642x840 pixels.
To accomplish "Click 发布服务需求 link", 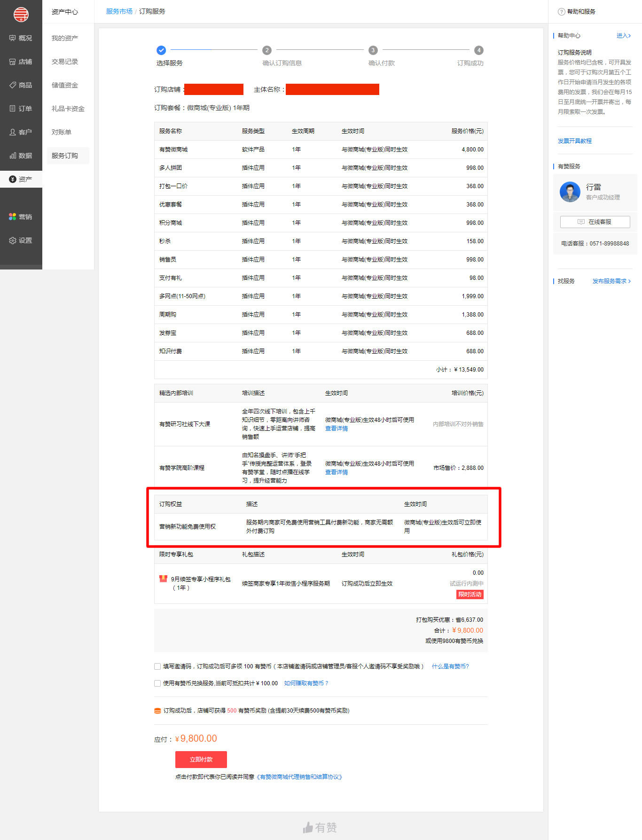I will click(x=611, y=281).
